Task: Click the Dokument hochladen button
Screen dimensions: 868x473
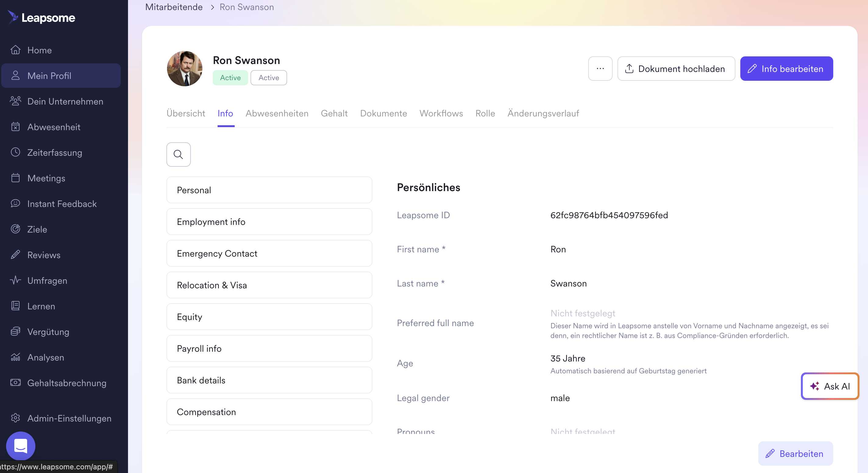Action: [x=676, y=68]
